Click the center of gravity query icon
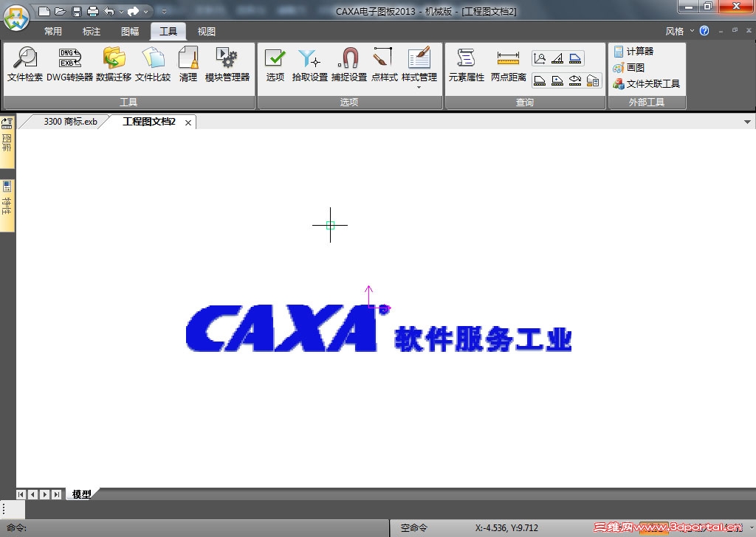The height and width of the screenshot is (537, 756). [558, 80]
